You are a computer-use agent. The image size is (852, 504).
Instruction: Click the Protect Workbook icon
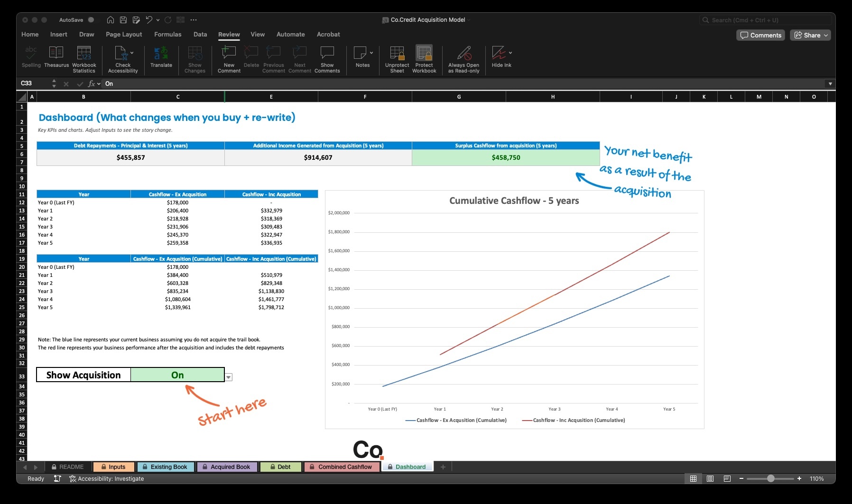coord(424,57)
